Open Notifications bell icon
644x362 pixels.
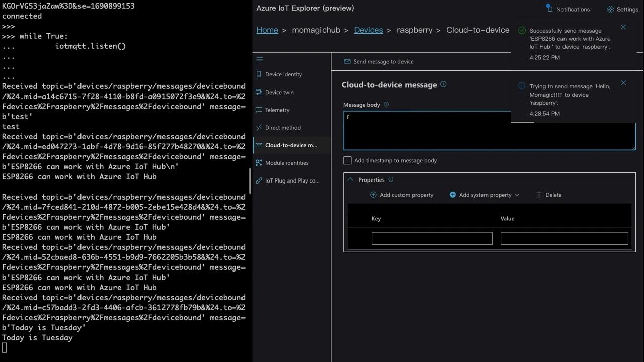click(549, 9)
